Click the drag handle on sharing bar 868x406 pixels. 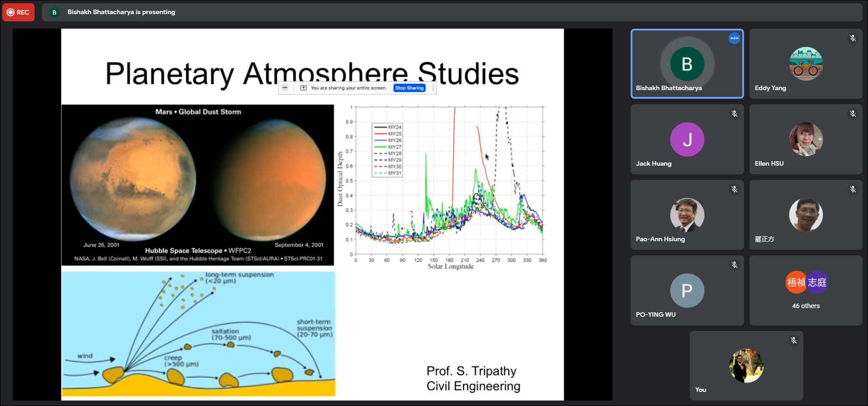pyautogui.click(x=433, y=88)
